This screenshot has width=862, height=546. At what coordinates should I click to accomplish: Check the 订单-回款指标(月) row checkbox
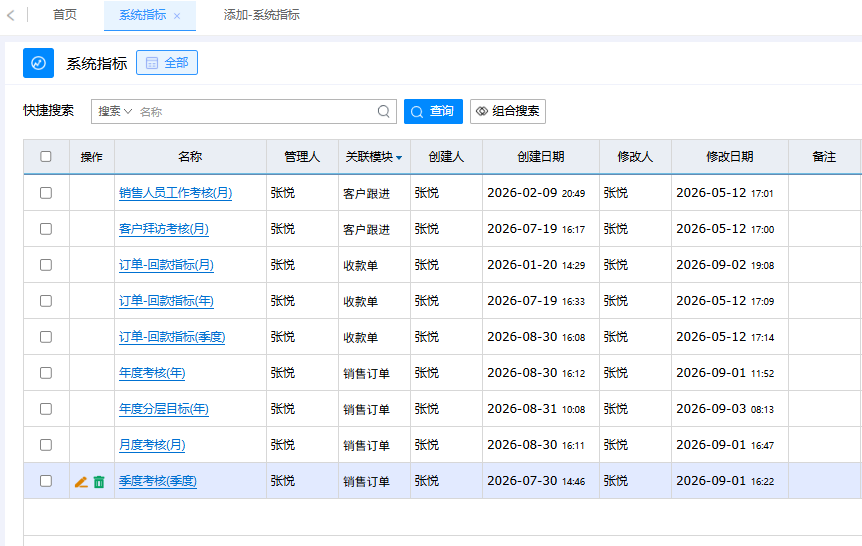click(x=46, y=265)
